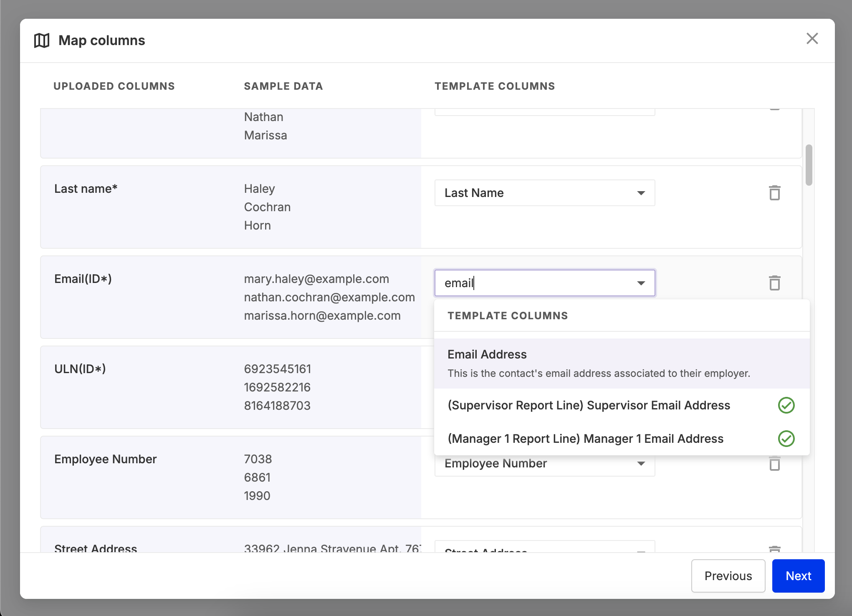Click sample value Marissa

click(265, 135)
